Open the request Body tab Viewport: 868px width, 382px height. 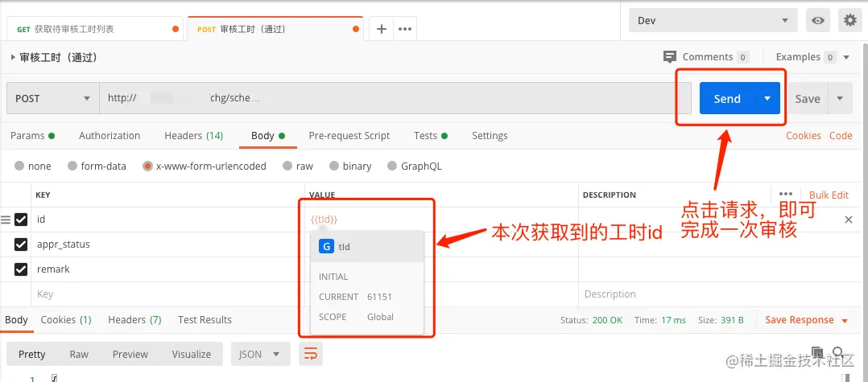268,135
